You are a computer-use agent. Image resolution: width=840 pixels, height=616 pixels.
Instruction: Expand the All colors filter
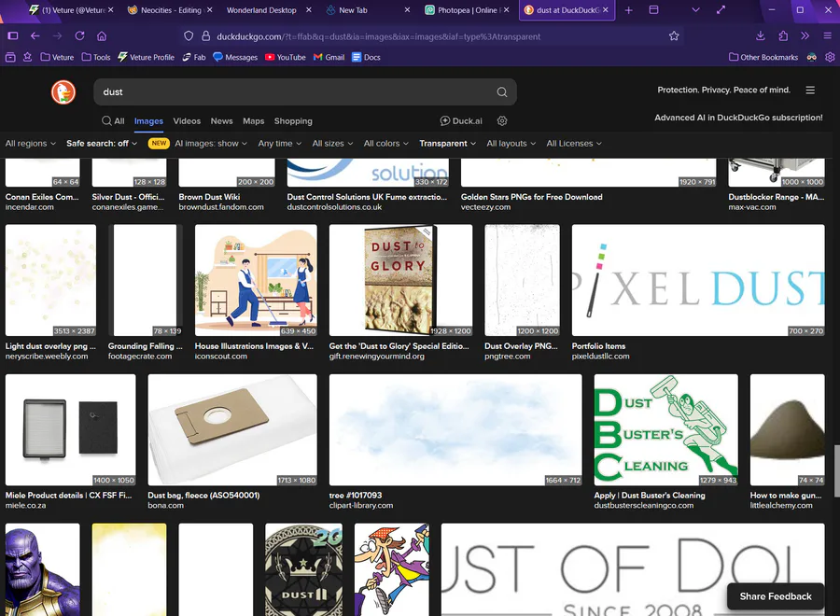click(x=386, y=144)
